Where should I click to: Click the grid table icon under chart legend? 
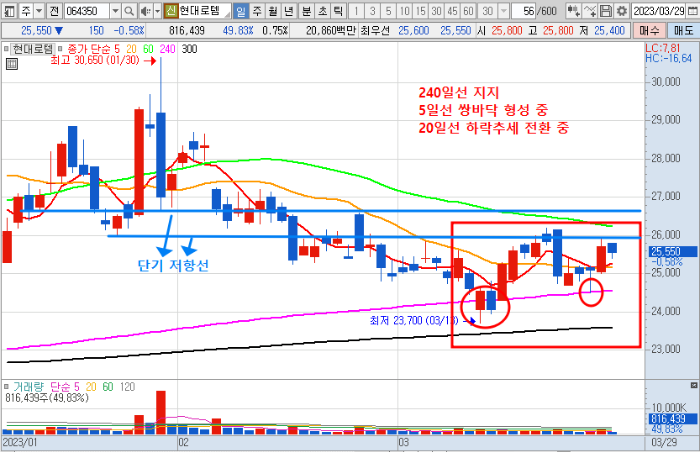coord(12,65)
